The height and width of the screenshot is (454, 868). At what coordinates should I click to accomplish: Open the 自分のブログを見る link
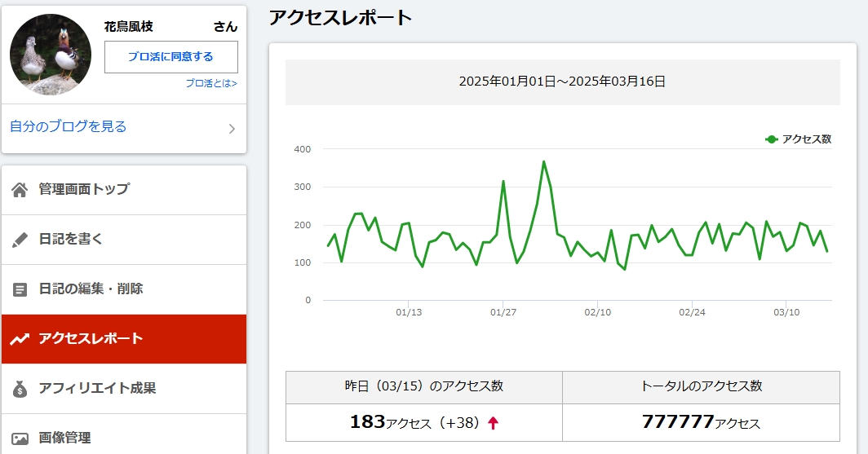tap(69, 126)
